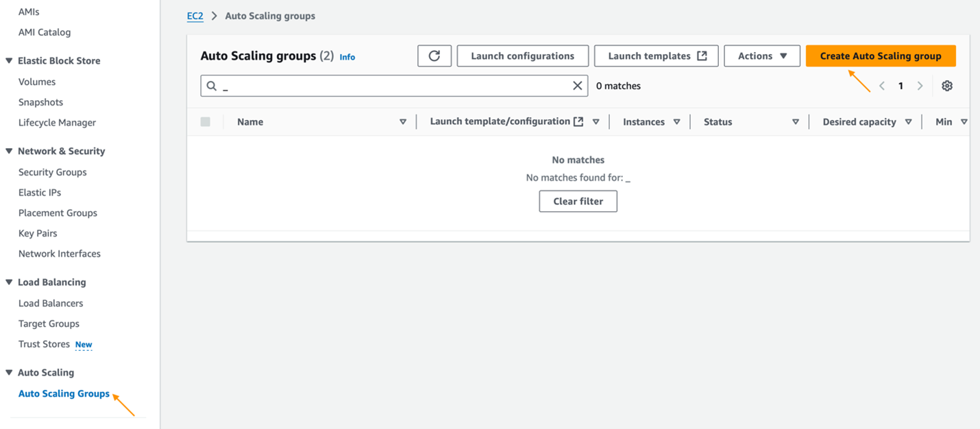The width and height of the screenshot is (980, 429).
Task: Click Create Auto Scaling group
Action: (881, 56)
